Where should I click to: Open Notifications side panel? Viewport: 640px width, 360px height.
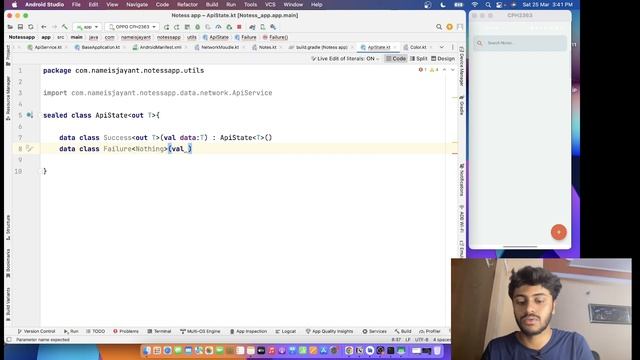462,180
